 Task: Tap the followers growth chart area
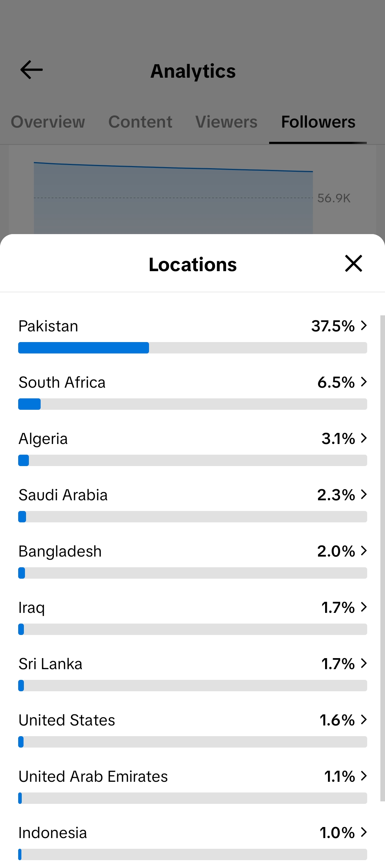173,198
